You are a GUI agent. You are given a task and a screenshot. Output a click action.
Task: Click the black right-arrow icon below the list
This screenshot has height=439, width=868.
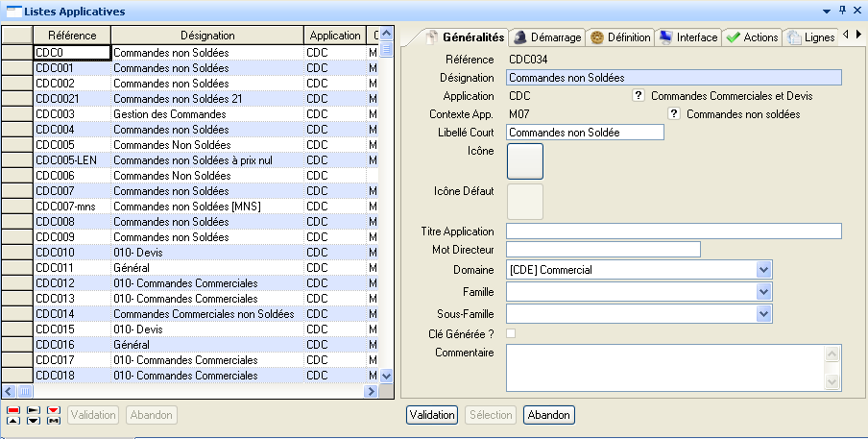[x=34, y=410]
